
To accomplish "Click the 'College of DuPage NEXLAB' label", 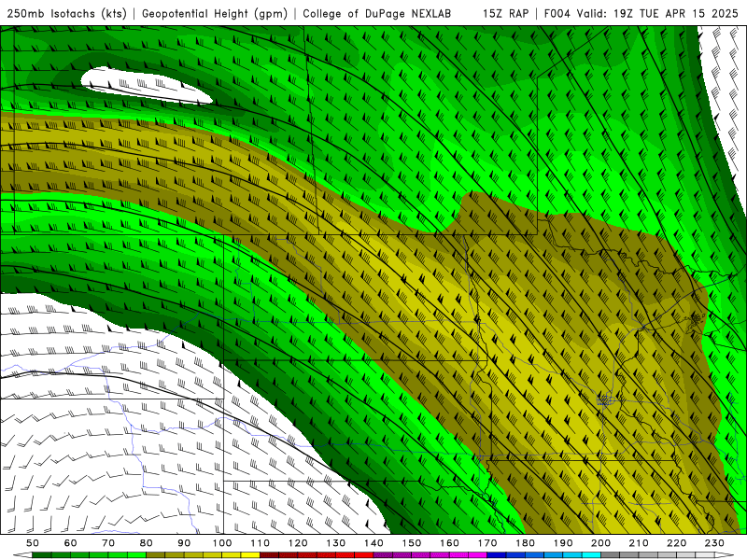I will (x=377, y=14).
